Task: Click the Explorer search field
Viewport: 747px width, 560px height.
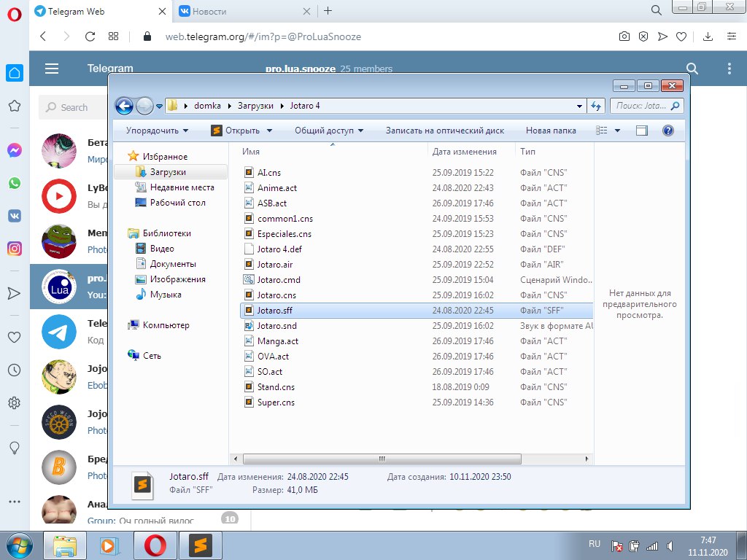Action: pyautogui.click(x=640, y=106)
